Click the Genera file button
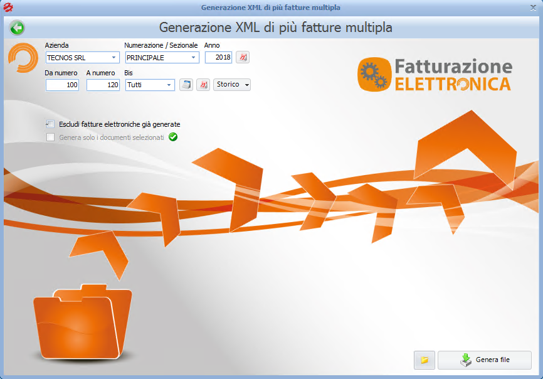This screenshot has height=379, width=543. click(484, 360)
